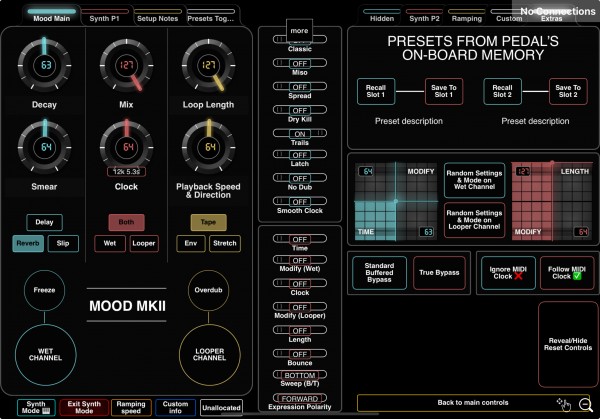Click the WET CHANNEL circle button

46,355
